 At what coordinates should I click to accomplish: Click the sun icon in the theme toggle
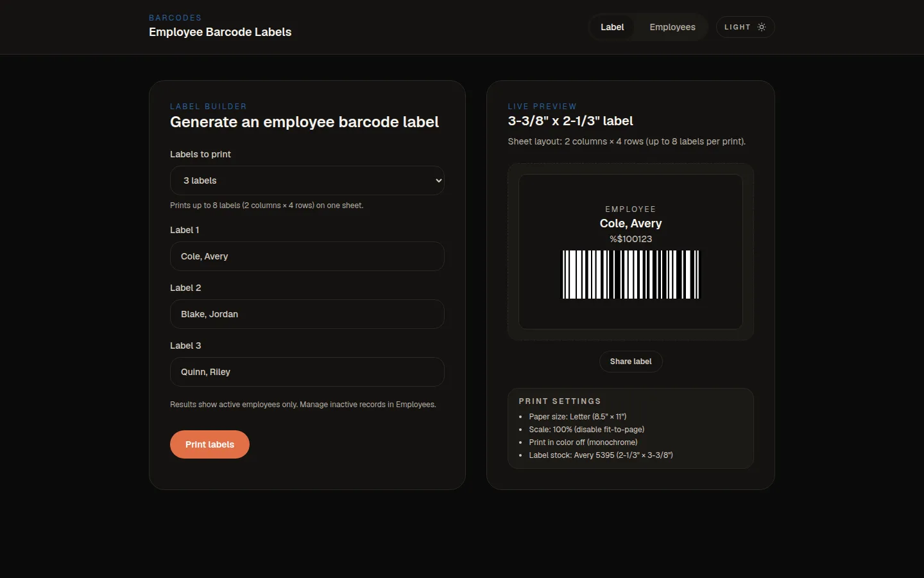(x=762, y=27)
